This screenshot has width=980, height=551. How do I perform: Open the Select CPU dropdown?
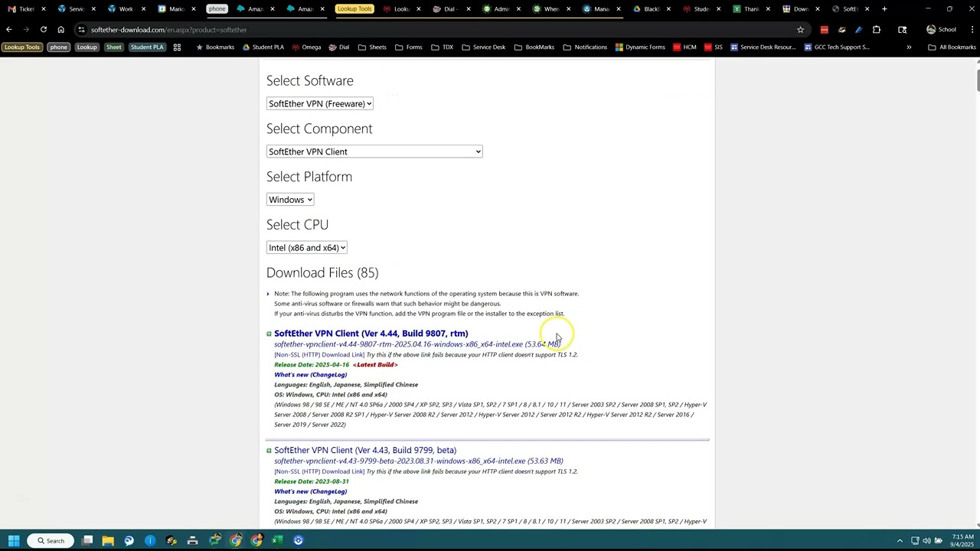[x=307, y=247]
